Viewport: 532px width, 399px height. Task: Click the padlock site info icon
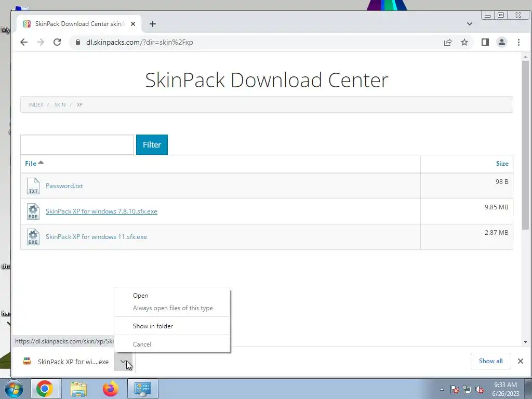pyautogui.click(x=78, y=42)
